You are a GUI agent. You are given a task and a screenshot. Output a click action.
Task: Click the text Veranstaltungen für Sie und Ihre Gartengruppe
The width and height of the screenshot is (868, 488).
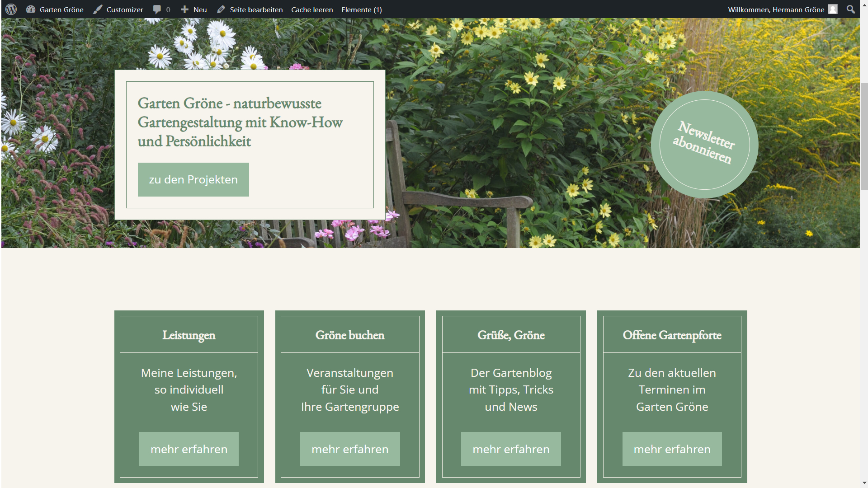[350, 389]
